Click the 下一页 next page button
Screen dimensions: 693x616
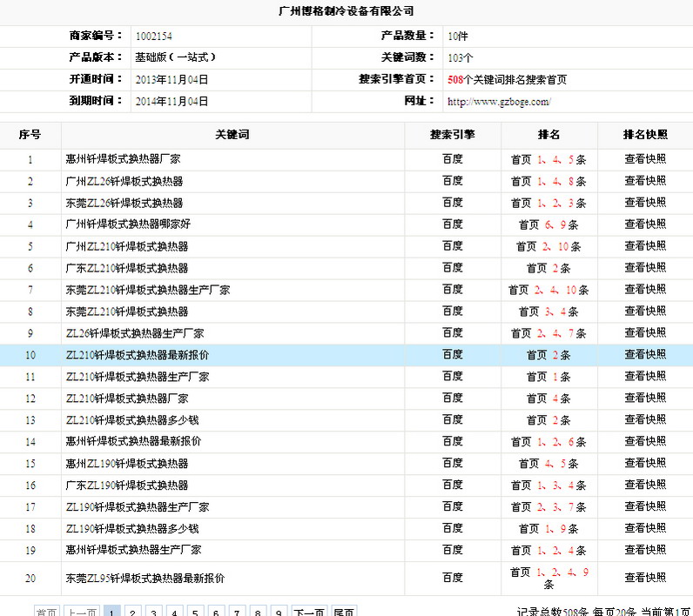(309, 612)
